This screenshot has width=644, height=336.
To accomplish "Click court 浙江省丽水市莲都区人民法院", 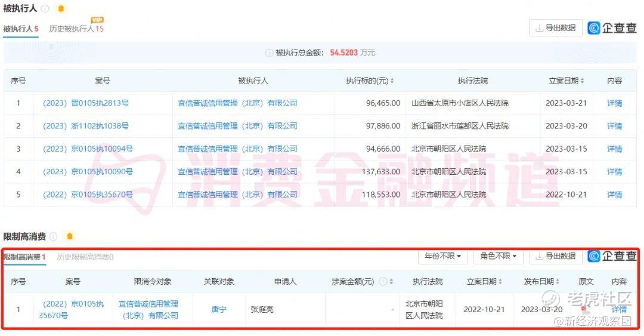I will [460, 126].
